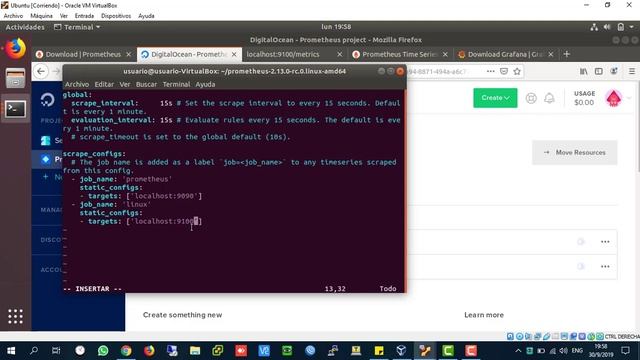
Task: Click the -- INSERTAR -- mode indicator
Action: click(x=93, y=289)
